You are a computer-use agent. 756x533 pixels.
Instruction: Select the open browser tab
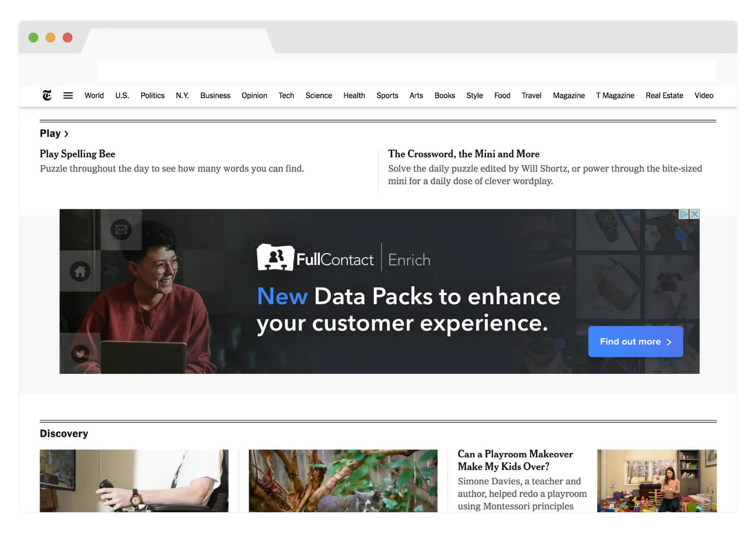coord(178,41)
